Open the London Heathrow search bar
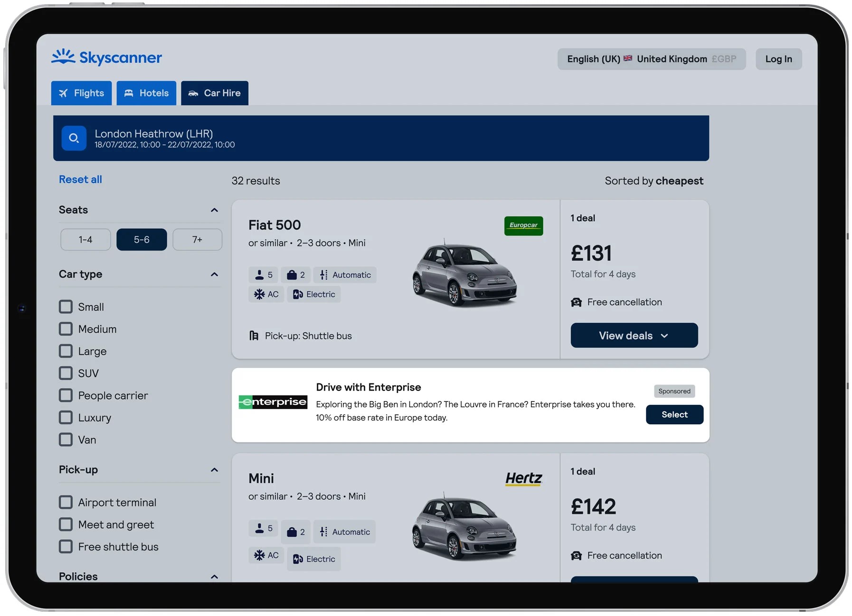The height and width of the screenshot is (616, 852). [x=381, y=138]
